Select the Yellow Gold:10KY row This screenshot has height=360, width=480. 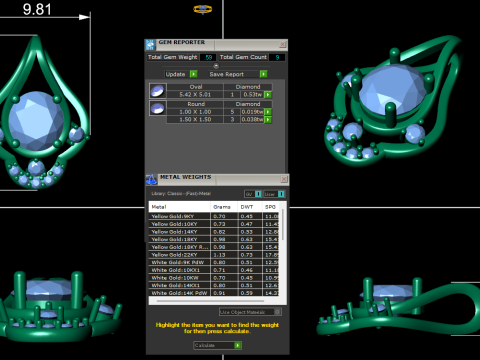point(214,224)
